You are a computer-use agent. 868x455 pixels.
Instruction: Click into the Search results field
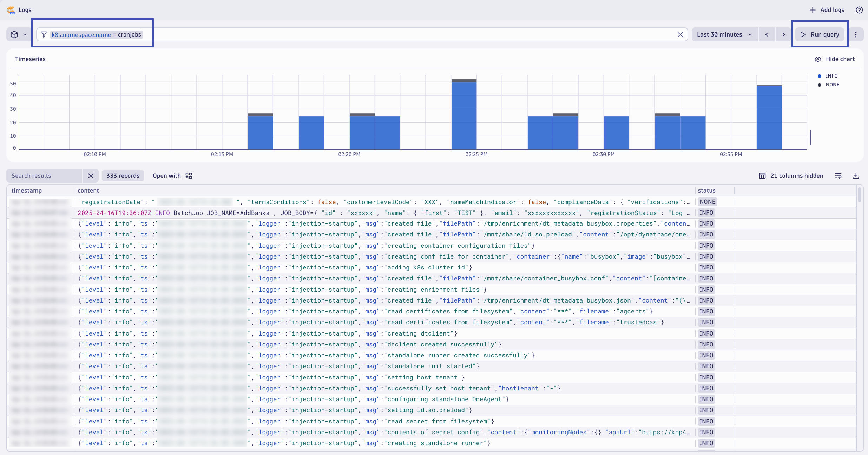[x=44, y=176]
